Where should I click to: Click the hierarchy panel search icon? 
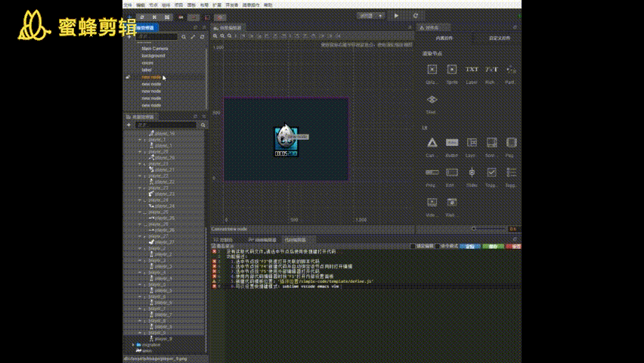coord(184,37)
